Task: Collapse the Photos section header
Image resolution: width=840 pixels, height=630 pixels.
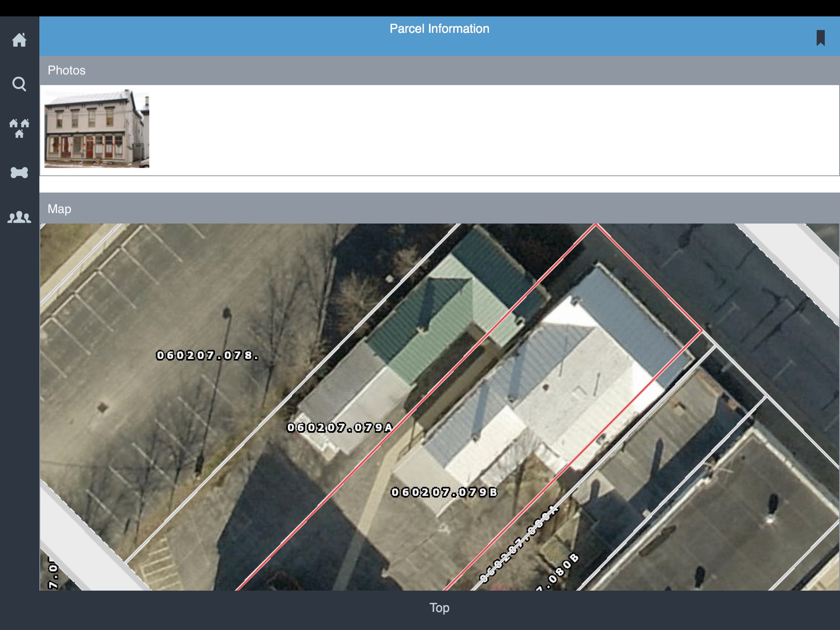Action: (67, 70)
